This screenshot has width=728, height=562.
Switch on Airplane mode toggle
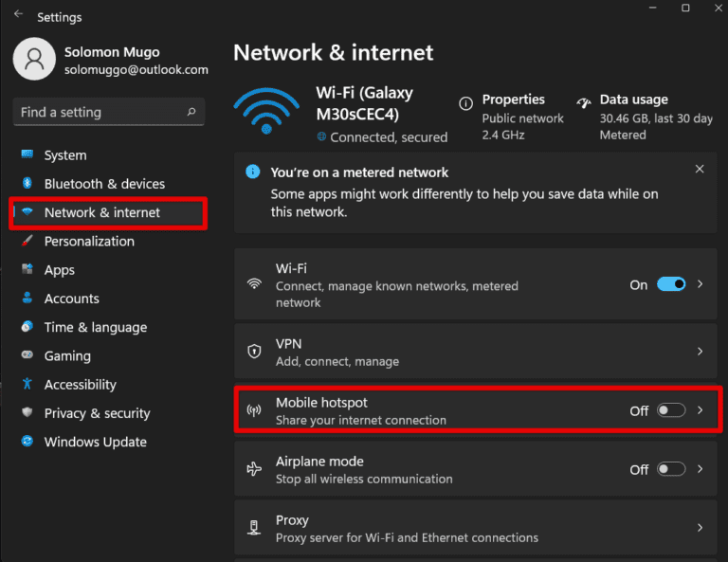pyautogui.click(x=671, y=469)
